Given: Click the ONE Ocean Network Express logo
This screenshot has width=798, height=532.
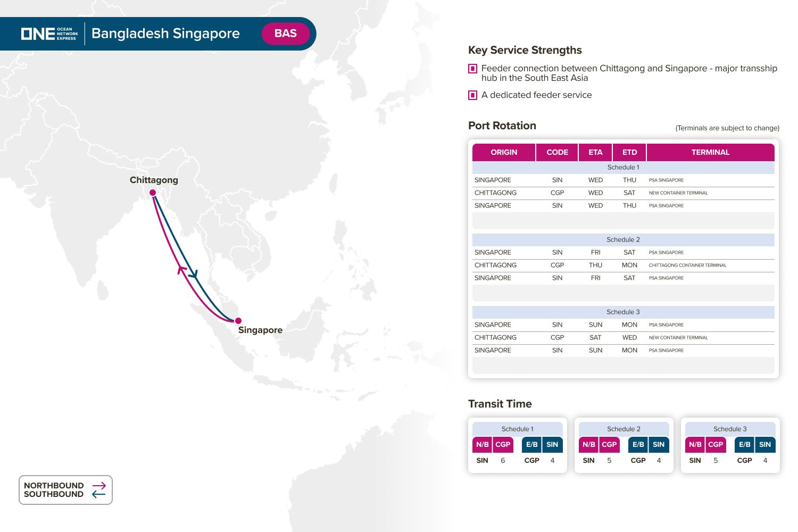Looking at the screenshot, I should [49, 34].
